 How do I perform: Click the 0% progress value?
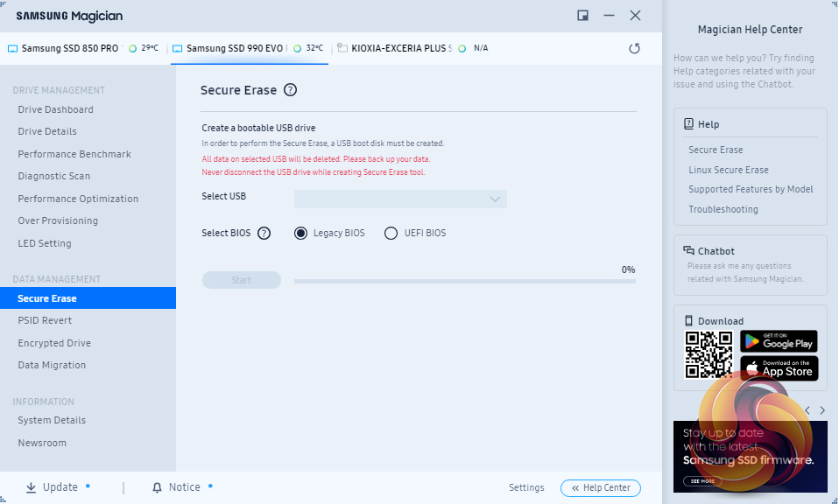tap(628, 269)
